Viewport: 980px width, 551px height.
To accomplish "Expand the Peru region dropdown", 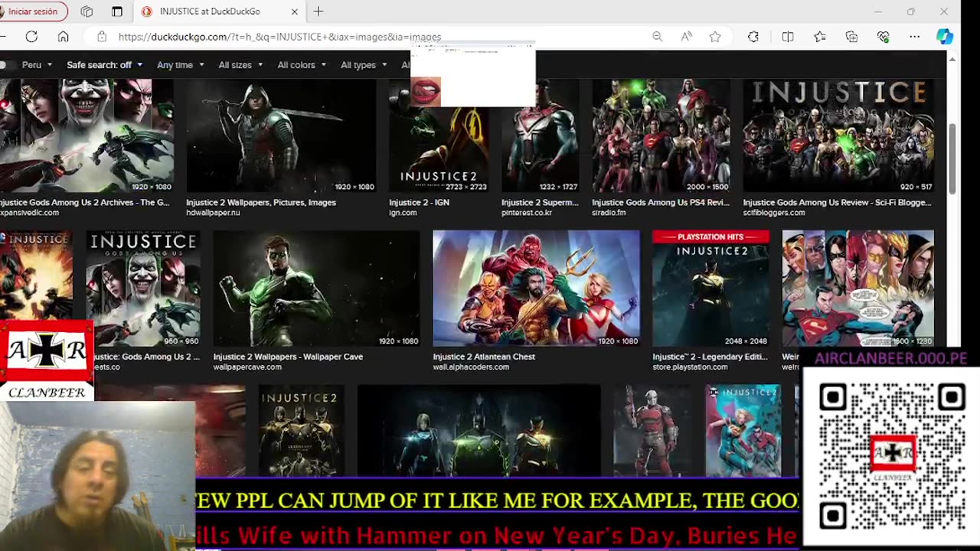I will (x=37, y=65).
